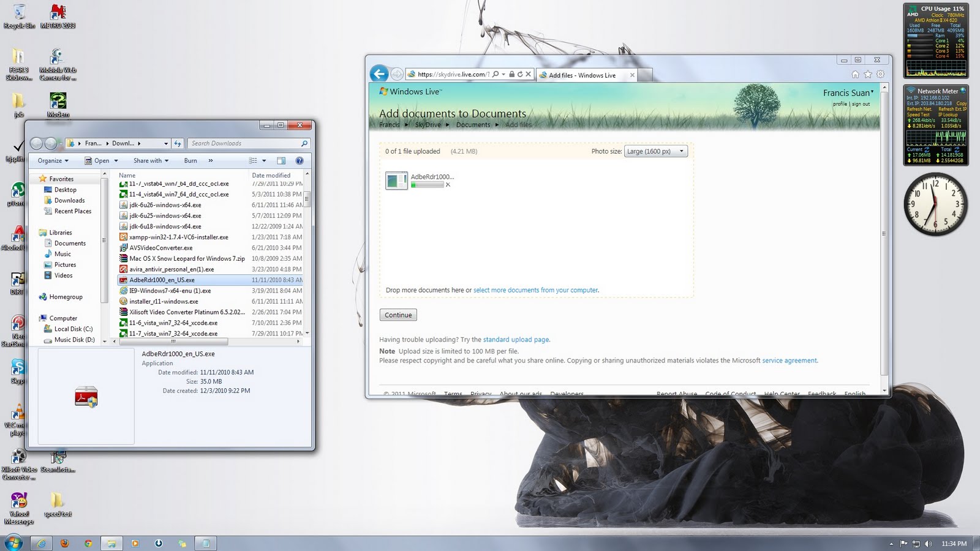Stop loading page in IE address bar
980x551 pixels.
coord(528,75)
